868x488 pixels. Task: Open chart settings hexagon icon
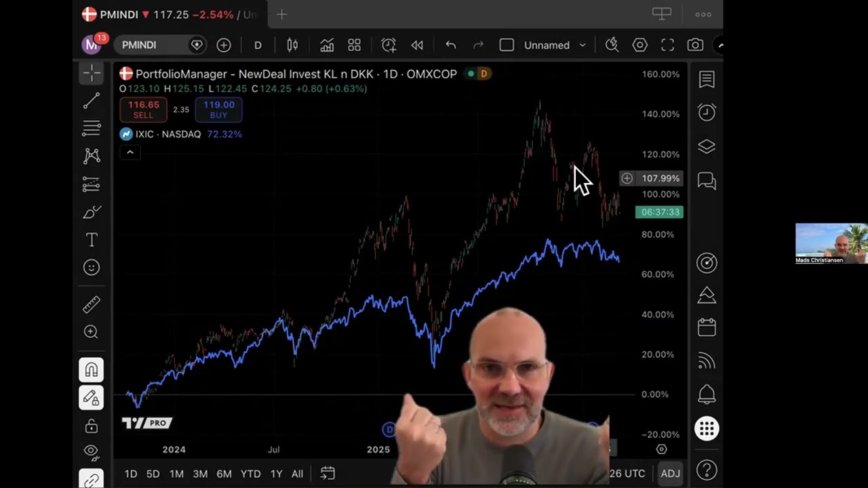point(639,45)
